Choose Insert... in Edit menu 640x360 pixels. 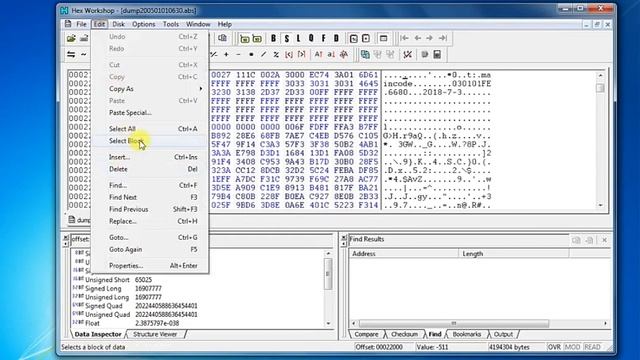tap(149, 157)
